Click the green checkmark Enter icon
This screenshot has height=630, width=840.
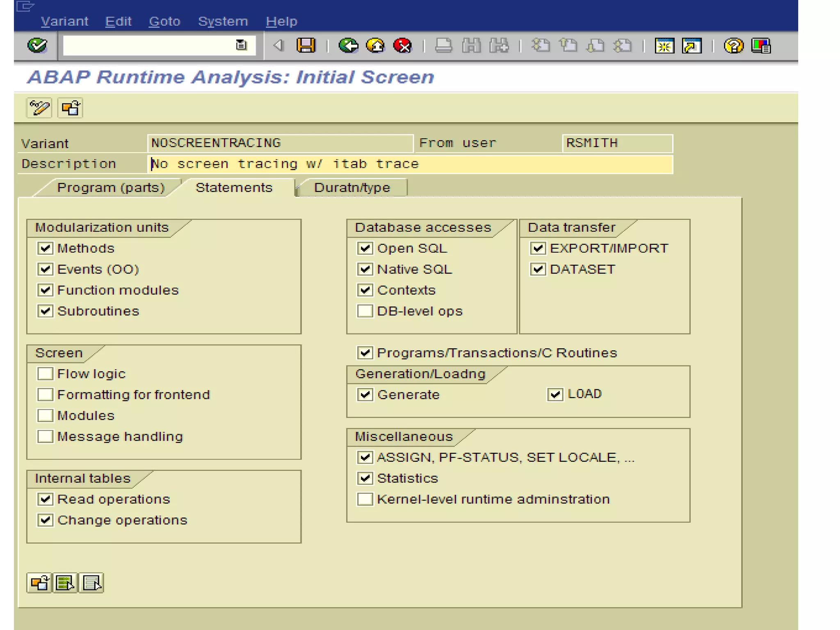click(x=37, y=45)
